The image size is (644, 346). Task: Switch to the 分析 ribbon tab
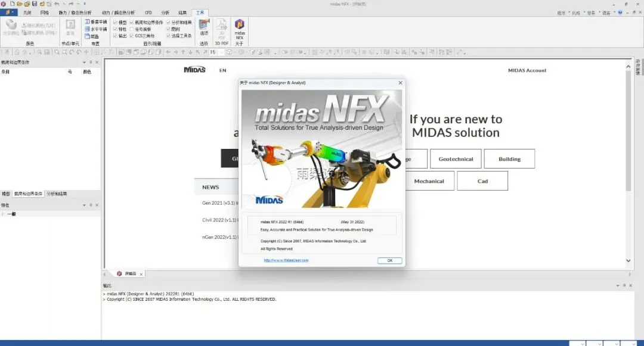click(x=165, y=13)
